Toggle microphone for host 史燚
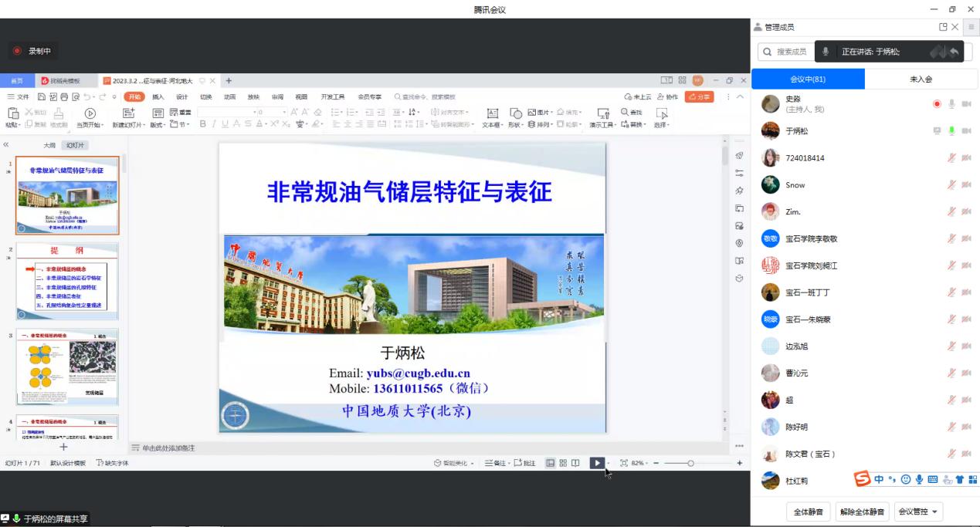The image size is (980, 527). (x=951, y=104)
